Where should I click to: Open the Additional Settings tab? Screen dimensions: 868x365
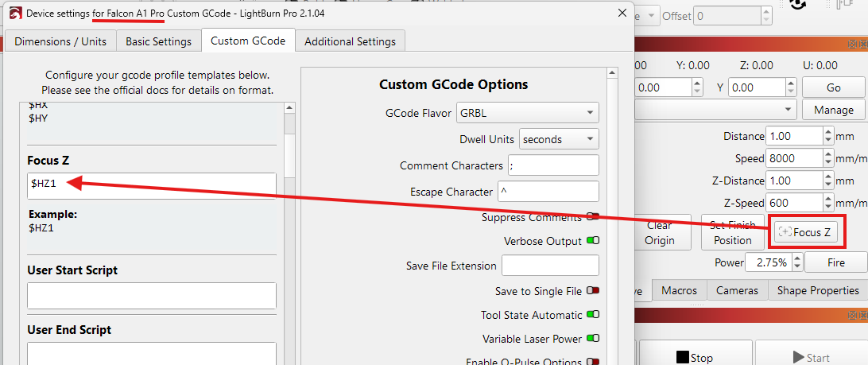coord(350,41)
